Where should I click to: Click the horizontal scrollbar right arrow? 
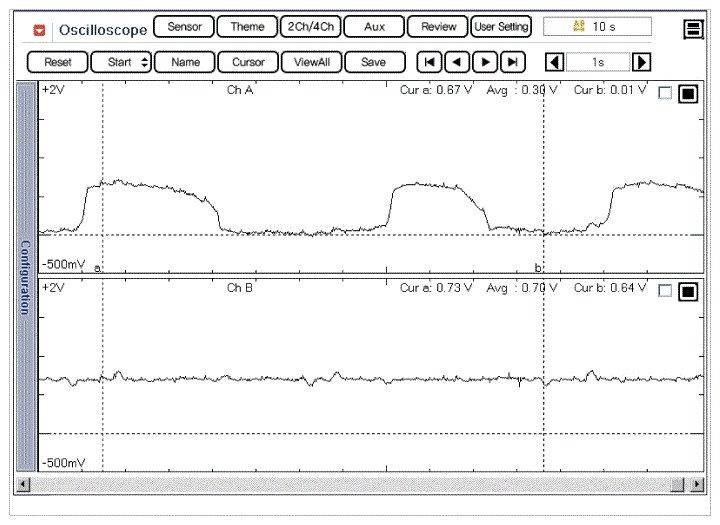click(694, 485)
